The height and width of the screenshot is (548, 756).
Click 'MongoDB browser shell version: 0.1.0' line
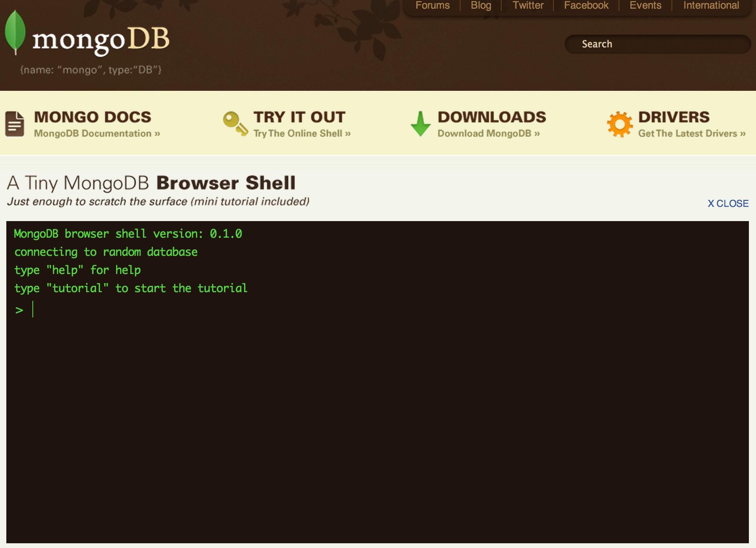128,234
